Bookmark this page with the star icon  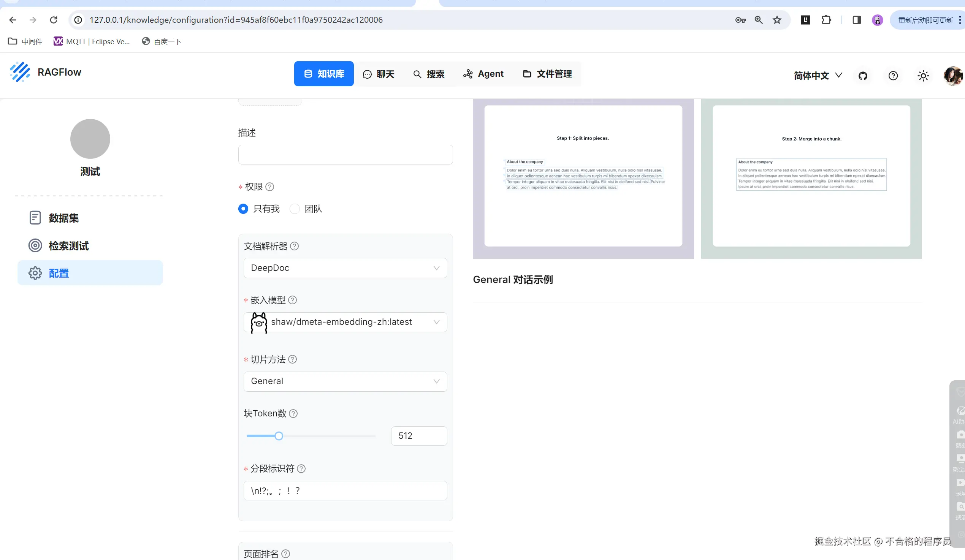coord(777,20)
